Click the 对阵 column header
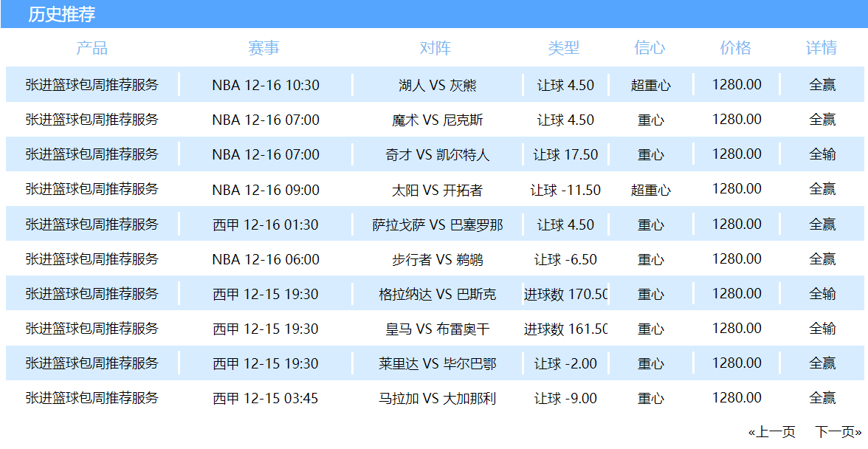 coord(435,48)
